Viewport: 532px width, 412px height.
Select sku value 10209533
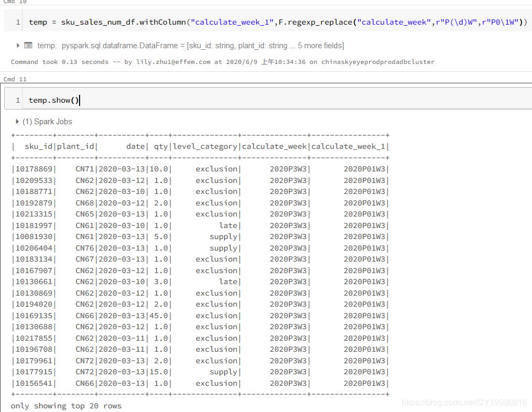tap(34, 180)
